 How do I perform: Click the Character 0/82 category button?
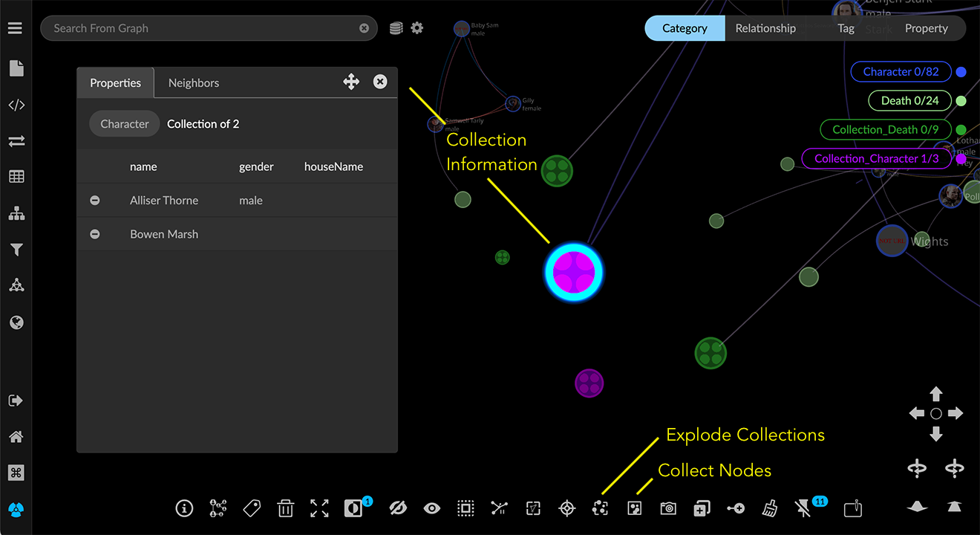[901, 72]
